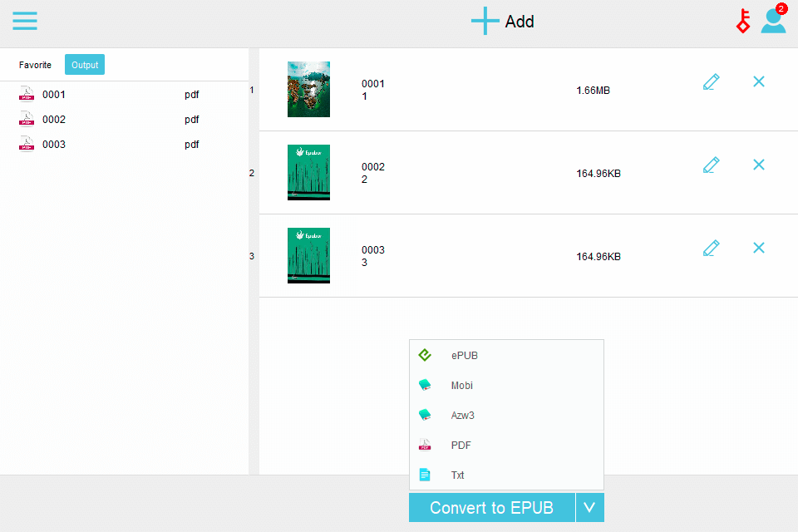This screenshot has height=532, width=798.
Task: Open the hamburger menu
Action: point(25,21)
